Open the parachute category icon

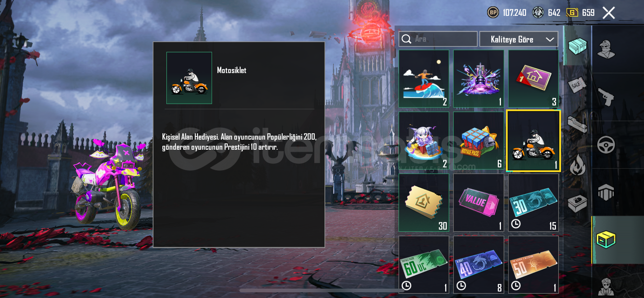pyautogui.click(x=606, y=192)
